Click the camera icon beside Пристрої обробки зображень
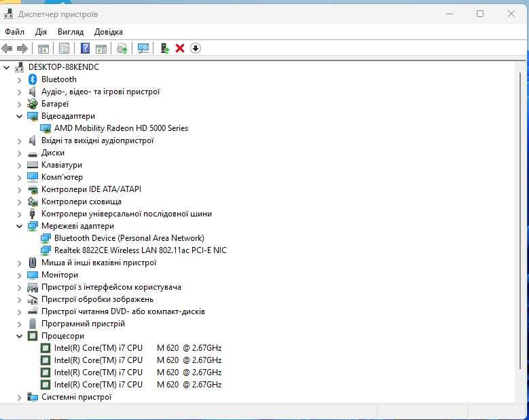 pyautogui.click(x=33, y=299)
